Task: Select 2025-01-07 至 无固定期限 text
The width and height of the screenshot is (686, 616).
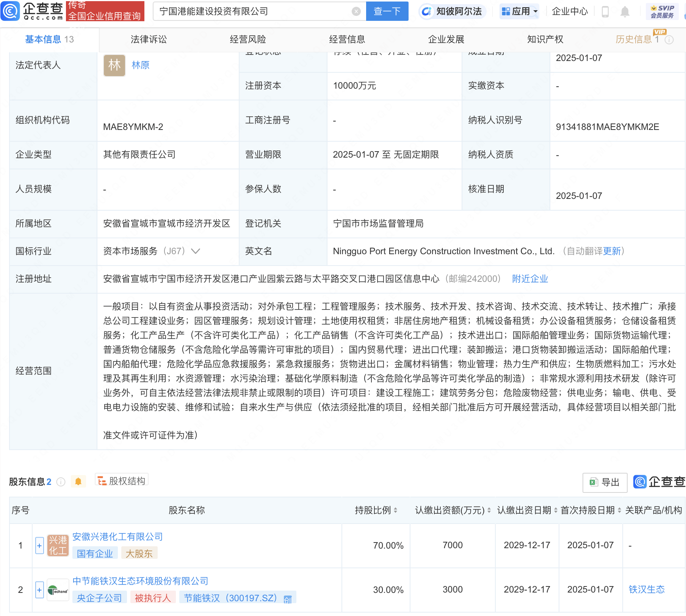Action: pos(386,155)
